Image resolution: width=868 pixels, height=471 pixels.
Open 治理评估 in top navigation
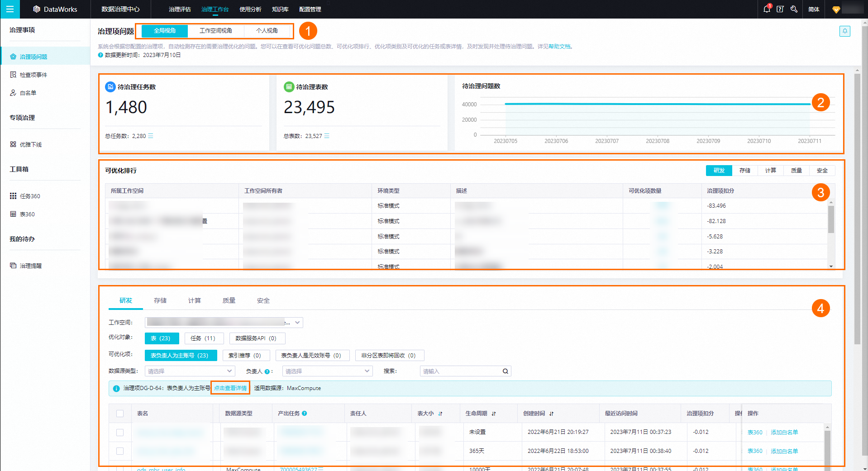pos(180,9)
